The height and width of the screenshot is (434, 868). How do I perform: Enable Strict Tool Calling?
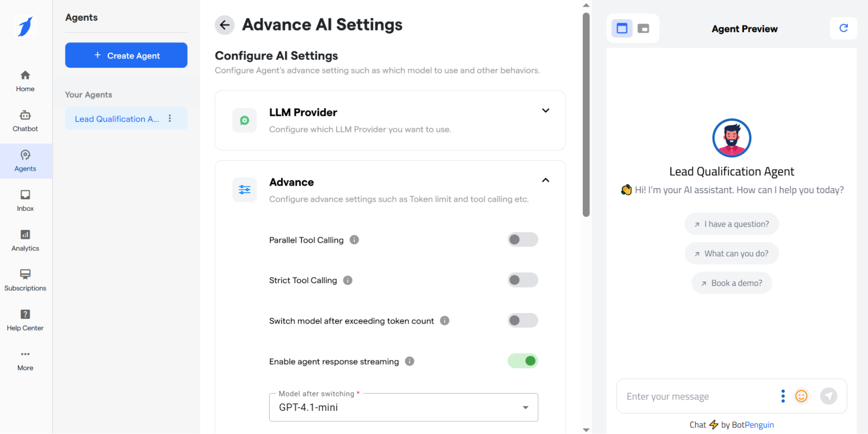pyautogui.click(x=522, y=280)
